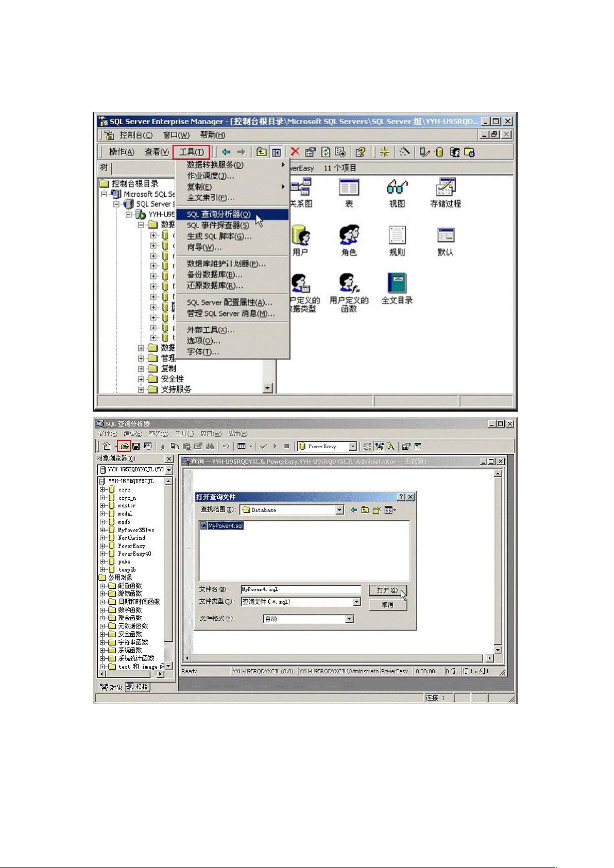Select SQL 事件探查器(S) menu item
This screenshot has height=868, width=614.
232,226
